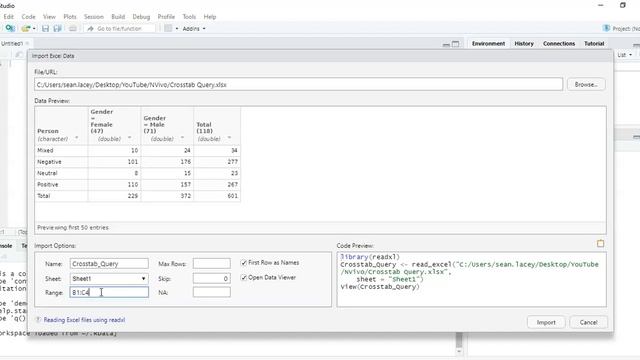Viewport: 640px width, 360px height.
Task: Click the Skip field
Action: coord(211,278)
